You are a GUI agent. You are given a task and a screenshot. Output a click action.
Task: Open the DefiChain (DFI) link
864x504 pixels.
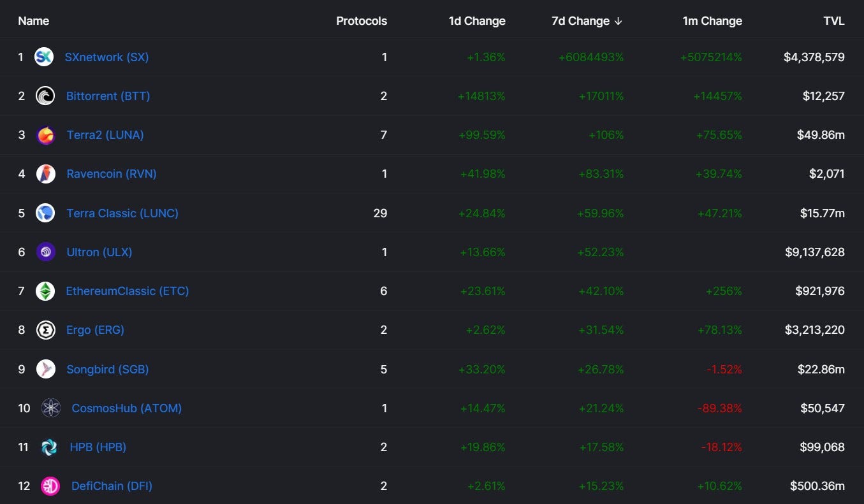pyautogui.click(x=112, y=486)
